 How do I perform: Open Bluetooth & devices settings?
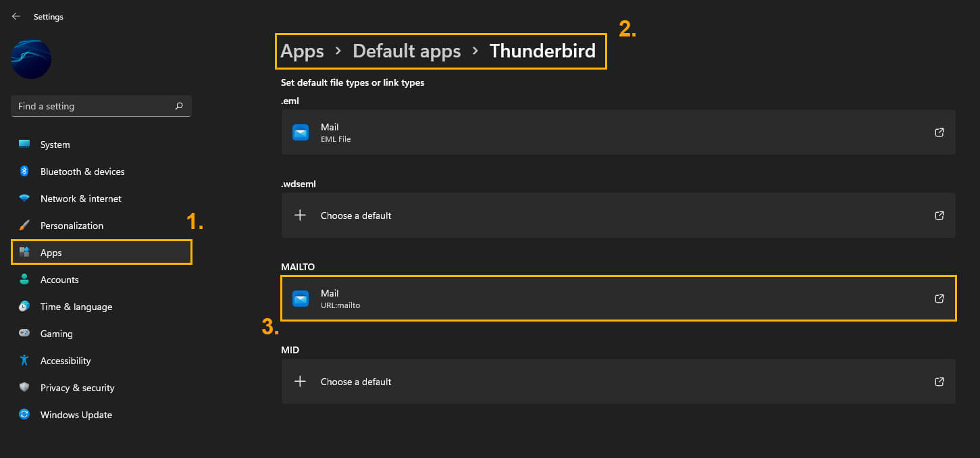click(x=101, y=172)
